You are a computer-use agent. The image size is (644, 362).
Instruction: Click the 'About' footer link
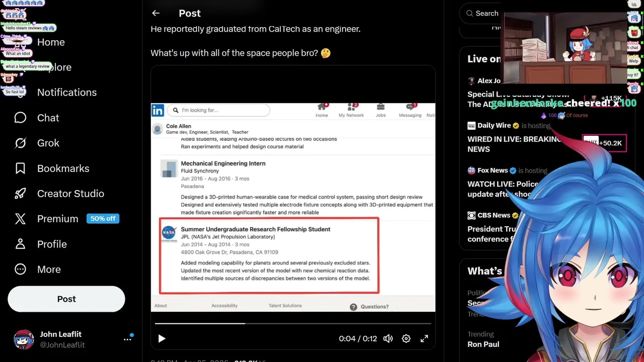pos(160,306)
